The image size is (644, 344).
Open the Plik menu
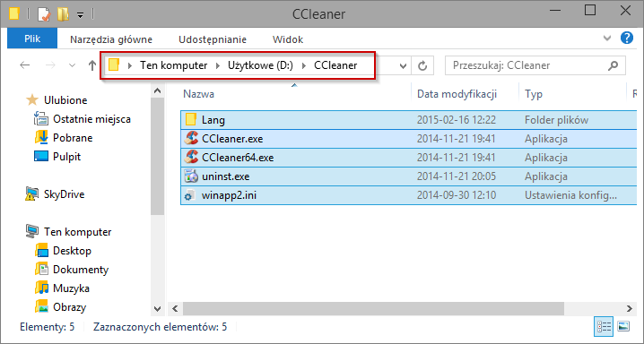(x=32, y=39)
